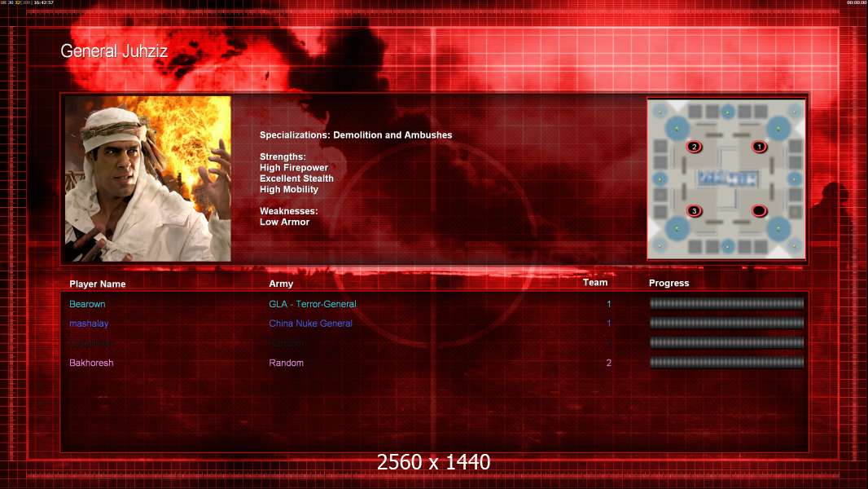868x489 pixels.
Task: Select the mashalay player name
Action: [89, 324]
